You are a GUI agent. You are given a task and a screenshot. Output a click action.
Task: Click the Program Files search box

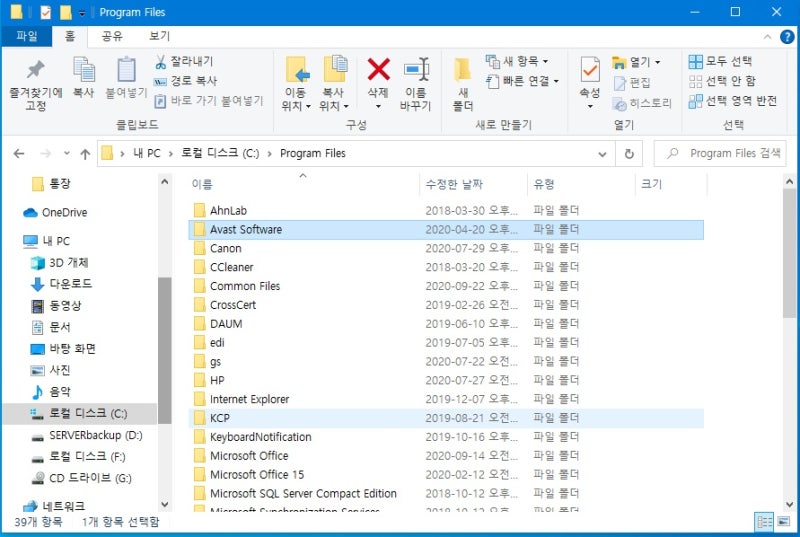click(x=720, y=154)
